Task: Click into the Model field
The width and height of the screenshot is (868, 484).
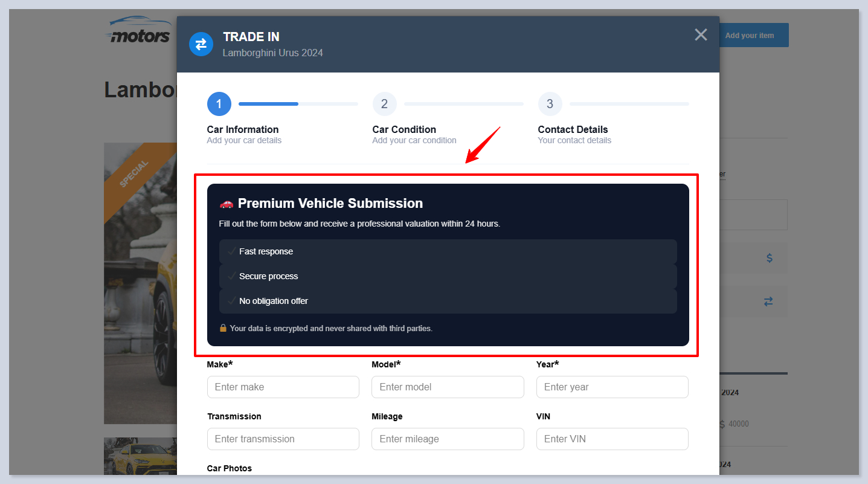Action: click(x=448, y=387)
